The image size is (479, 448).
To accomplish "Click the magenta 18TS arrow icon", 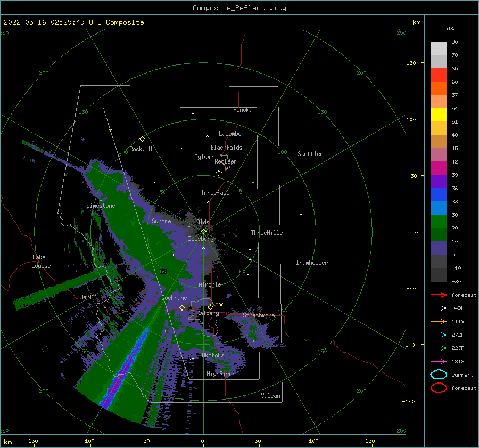I will click(439, 362).
